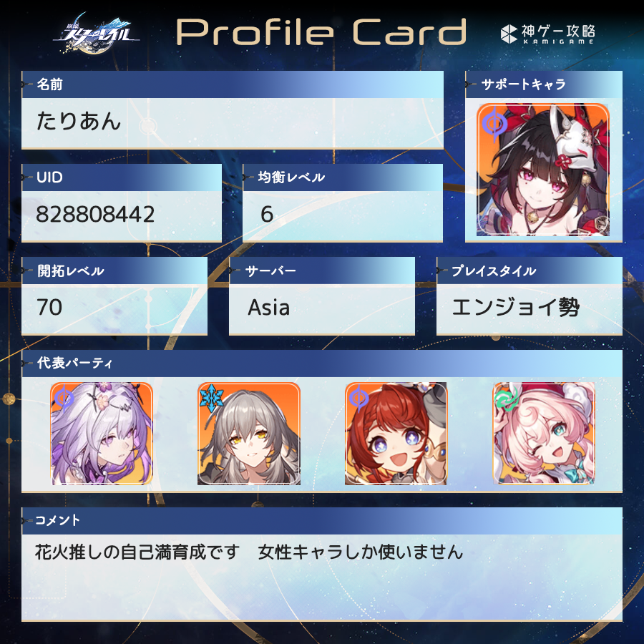
Task: Click the プレイスタイル field エンジョイ勢
Action: [x=530, y=309]
